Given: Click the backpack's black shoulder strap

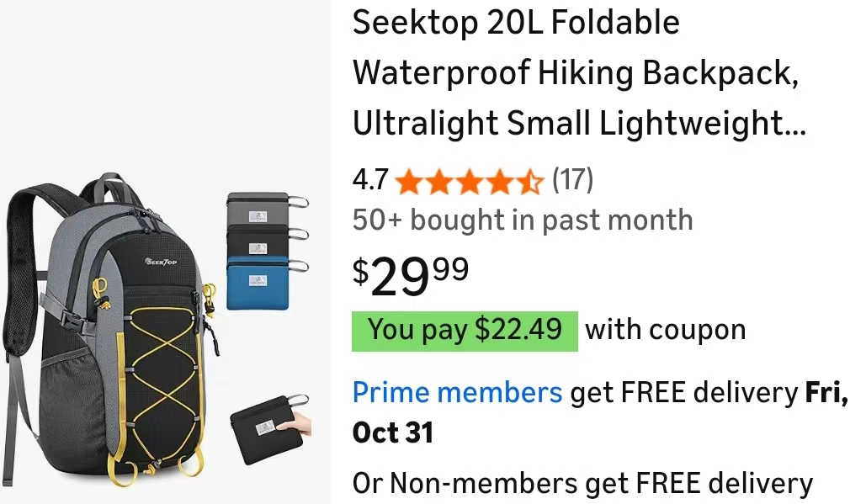Looking at the screenshot, I should click(25, 252).
